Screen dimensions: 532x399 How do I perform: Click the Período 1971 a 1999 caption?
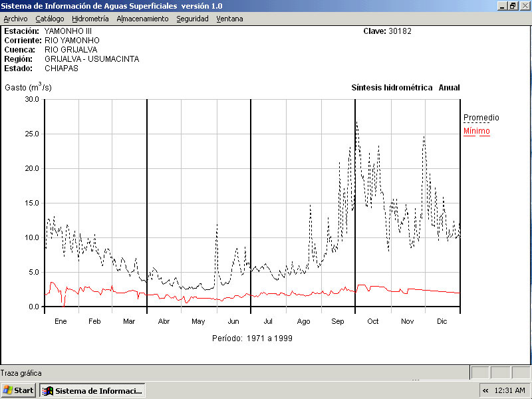pos(252,338)
